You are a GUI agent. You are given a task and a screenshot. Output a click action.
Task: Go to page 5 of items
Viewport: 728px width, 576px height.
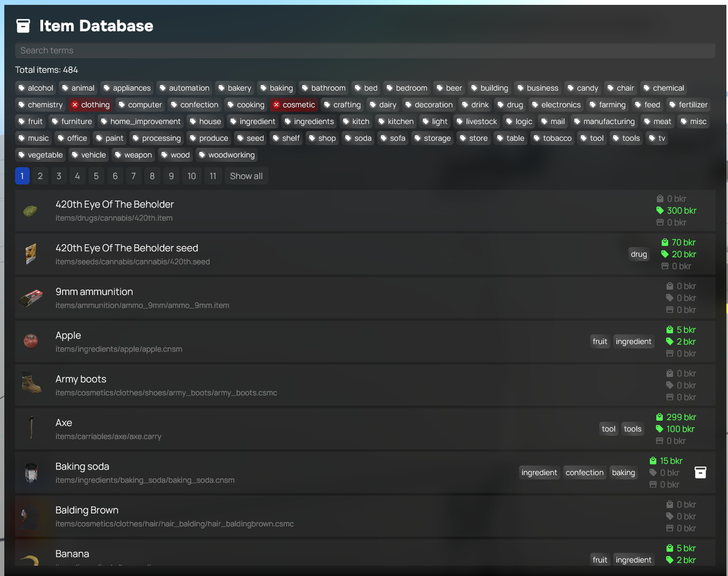(x=96, y=176)
